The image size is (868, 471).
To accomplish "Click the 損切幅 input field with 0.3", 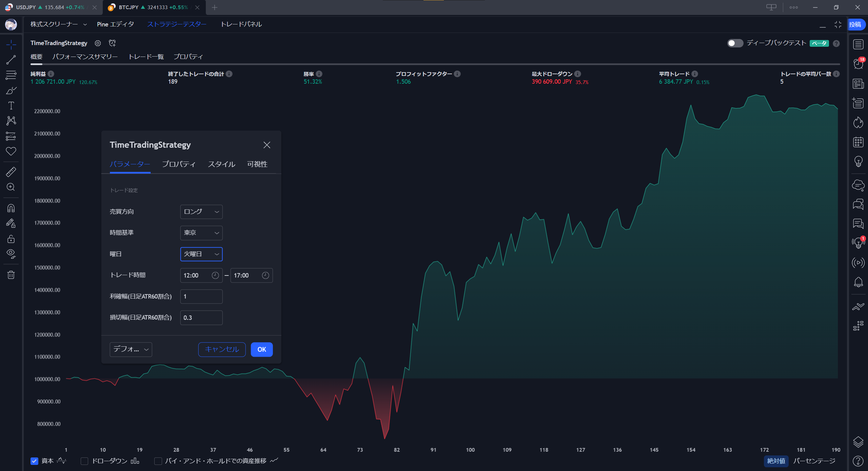I will pyautogui.click(x=201, y=318).
